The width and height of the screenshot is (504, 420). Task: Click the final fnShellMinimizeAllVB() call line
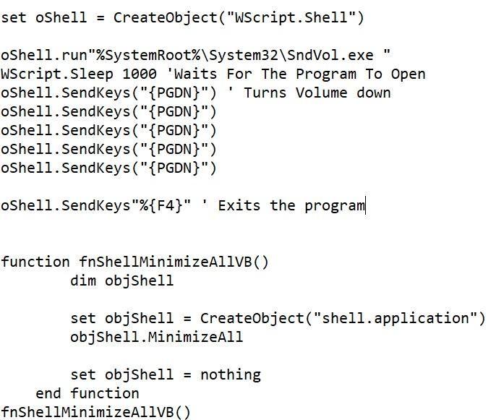click(x=95, y=412)
